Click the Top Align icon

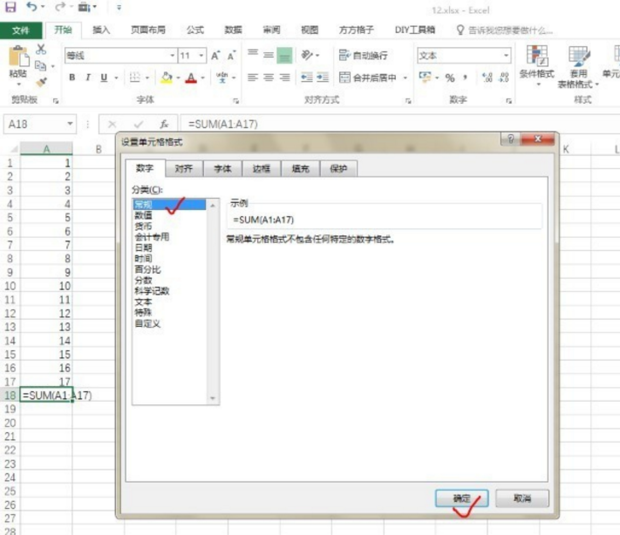click(253, 55)
